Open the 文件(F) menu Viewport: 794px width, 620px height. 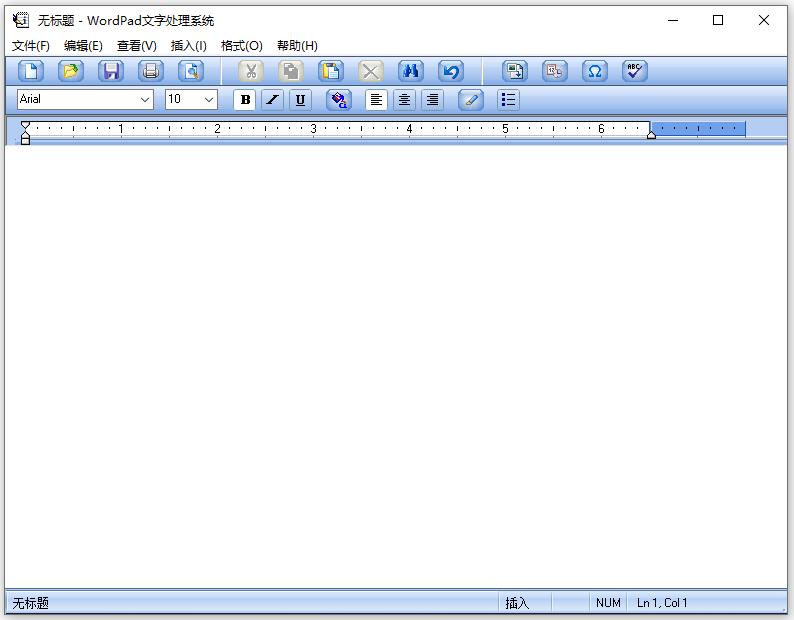[x=31, y=46]
